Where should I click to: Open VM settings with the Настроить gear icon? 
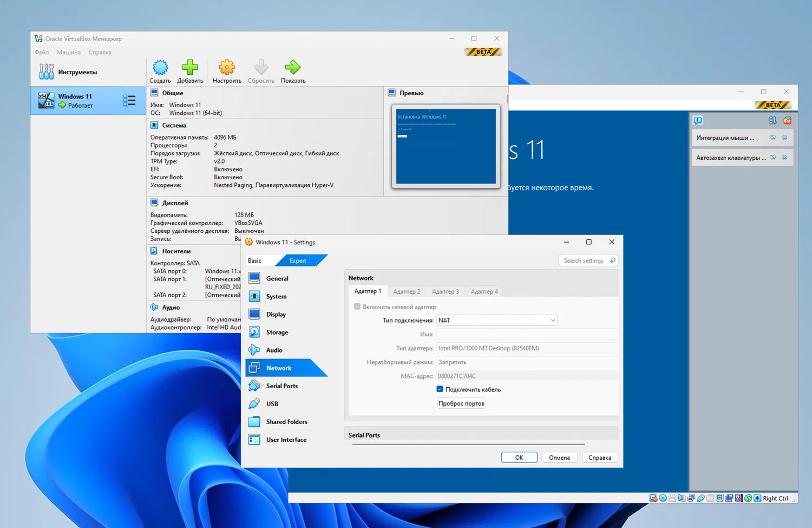pyautogui.click(x=227, y=68)
